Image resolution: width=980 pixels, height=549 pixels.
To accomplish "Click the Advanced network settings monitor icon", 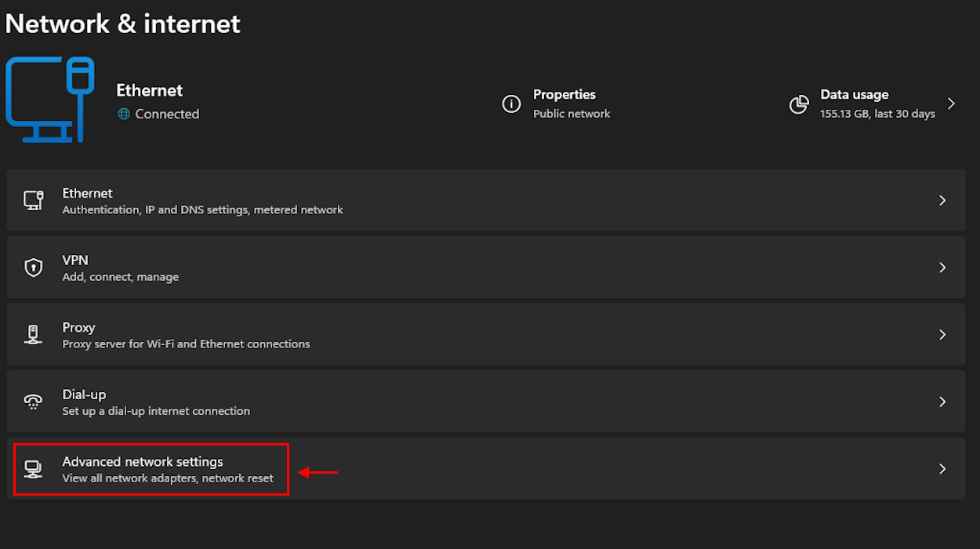I will (34, 468).
